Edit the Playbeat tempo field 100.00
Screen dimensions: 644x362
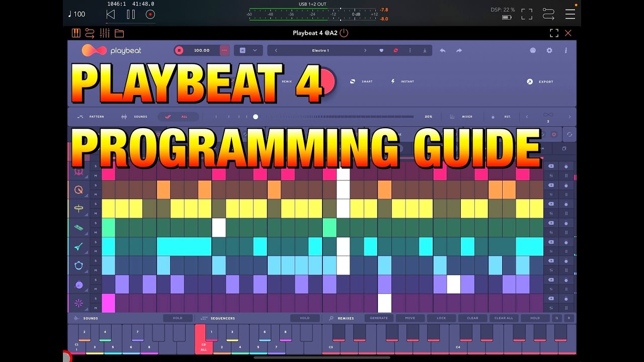(202, 50)
